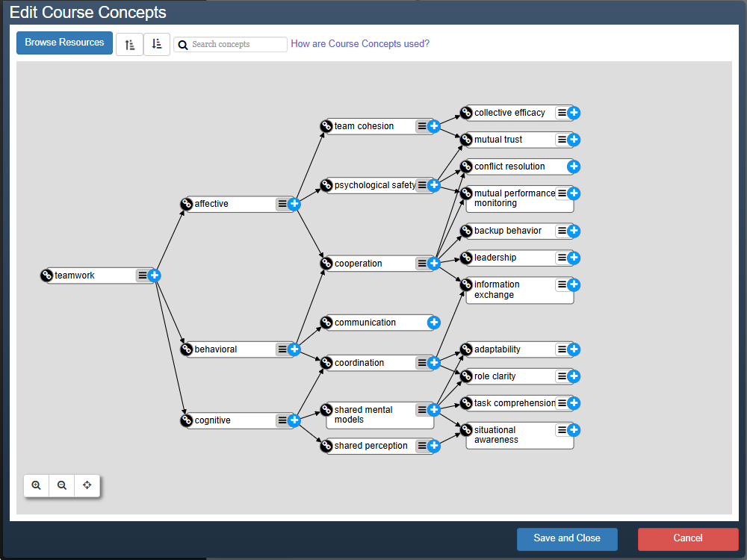Open 'How are Course Concepts used?' link

pos(360,44)
